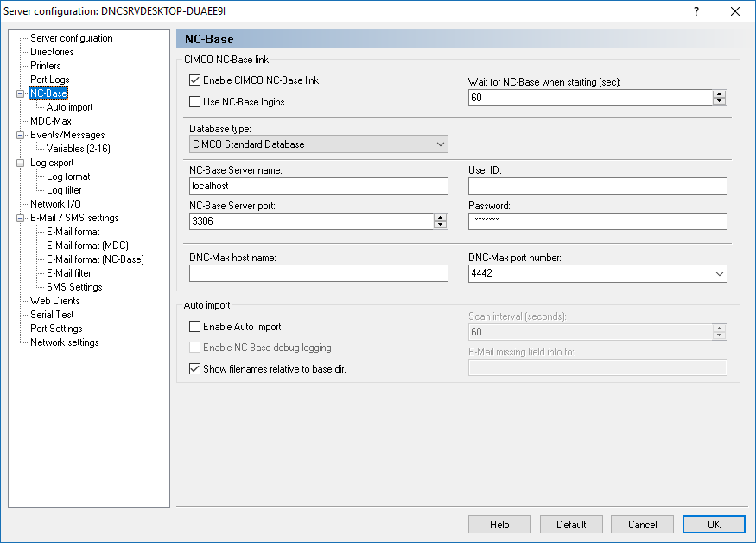Screen dimensions: 756x543
Task: Select Port Logs in the tree
Action: pyautogui.click(x=49, y=80)
